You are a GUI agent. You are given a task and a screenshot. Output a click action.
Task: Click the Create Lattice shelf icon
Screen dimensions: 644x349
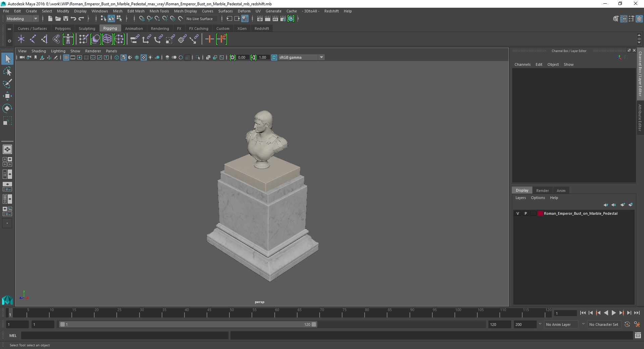coord(107,39)
